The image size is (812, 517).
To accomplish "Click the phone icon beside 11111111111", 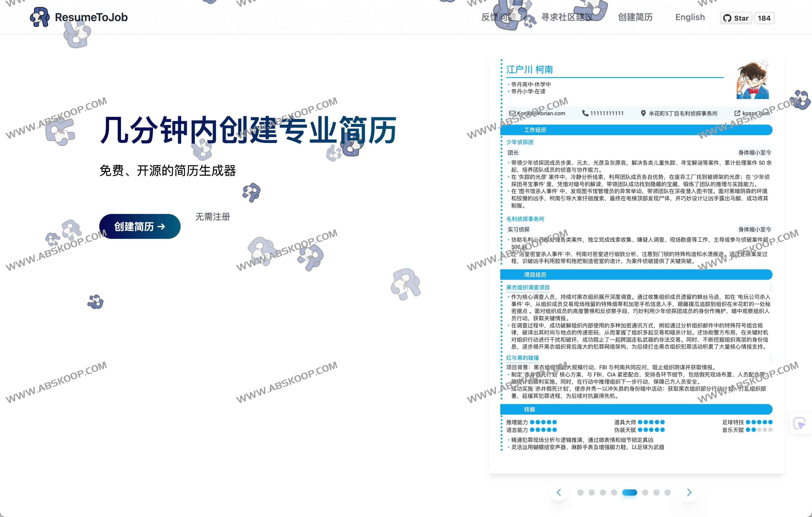I will pos(585,113).
